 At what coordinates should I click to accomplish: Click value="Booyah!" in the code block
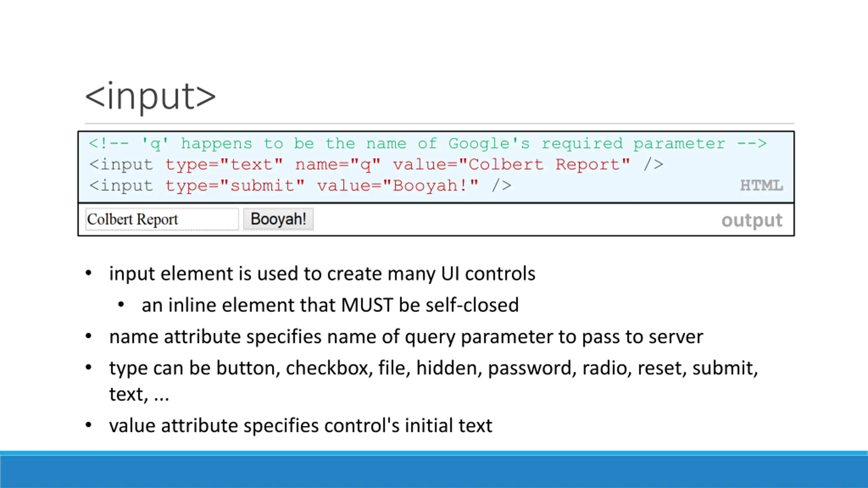point(397,186)
